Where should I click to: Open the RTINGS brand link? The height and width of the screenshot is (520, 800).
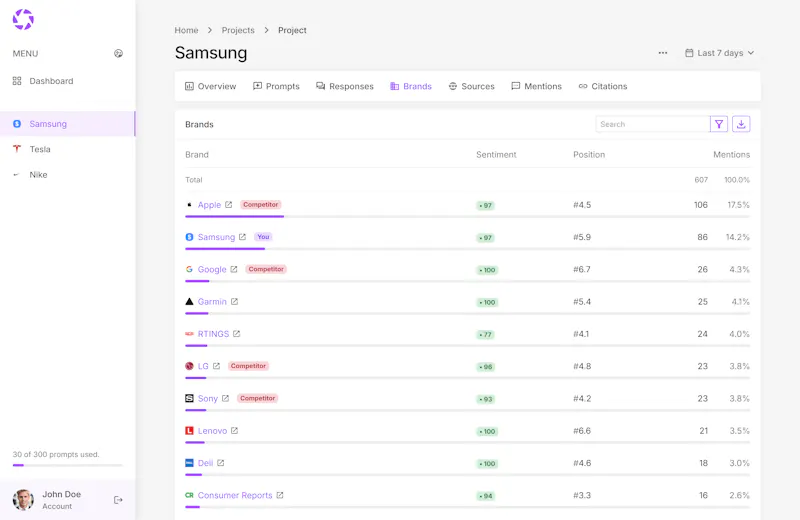213,334
